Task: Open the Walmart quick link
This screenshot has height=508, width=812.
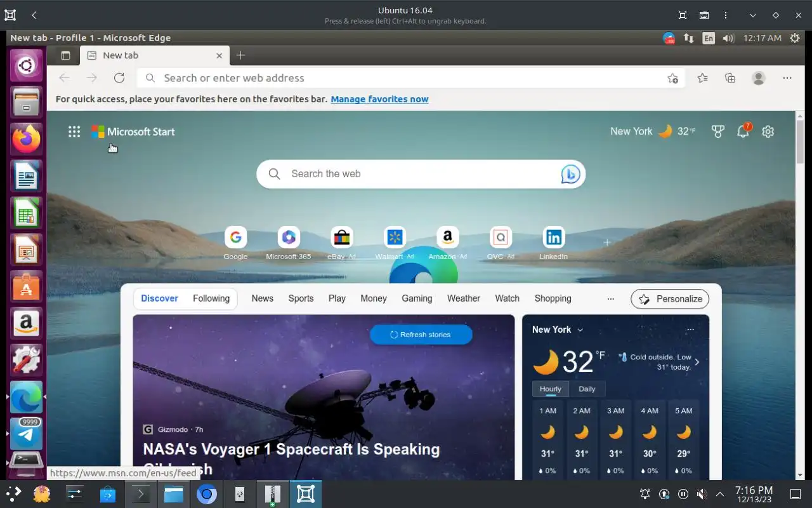Action: coord(395,243)
